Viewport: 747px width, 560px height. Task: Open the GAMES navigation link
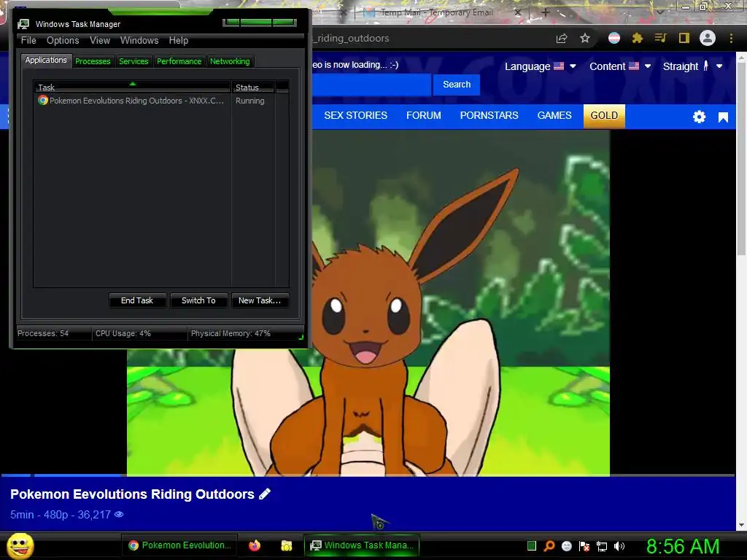pyautogui.click(x=554, y=116)
